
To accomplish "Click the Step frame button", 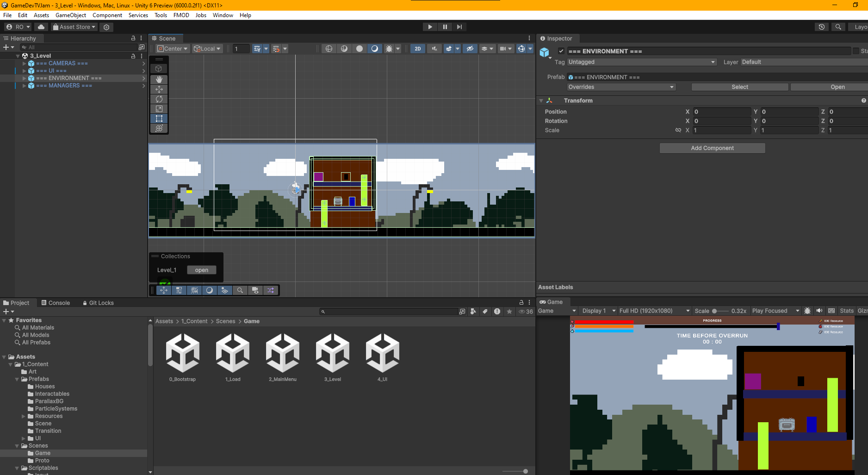I will tap(459, 27).
